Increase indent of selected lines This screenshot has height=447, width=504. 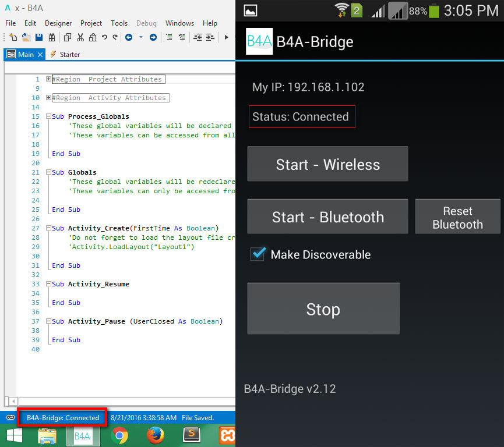[210, 37]
